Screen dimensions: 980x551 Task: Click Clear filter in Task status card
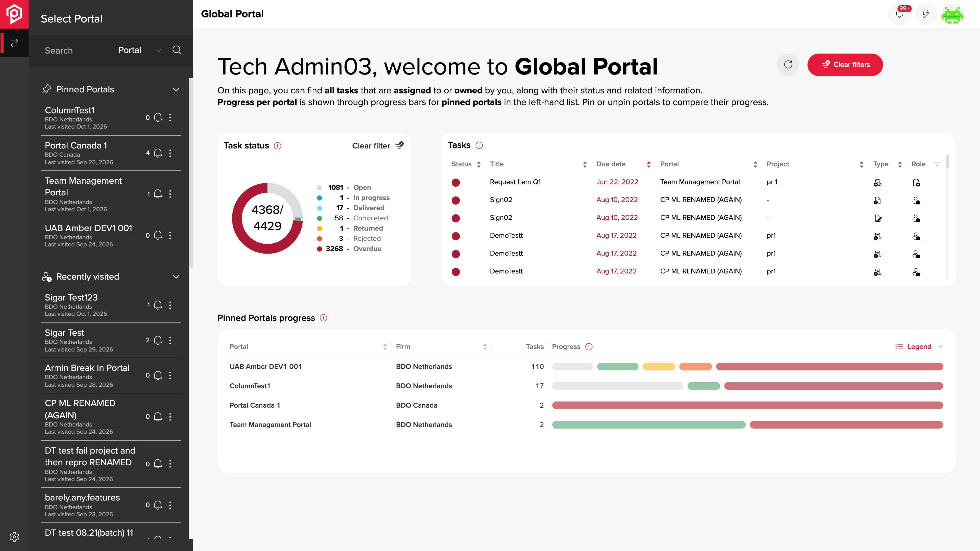378,146
